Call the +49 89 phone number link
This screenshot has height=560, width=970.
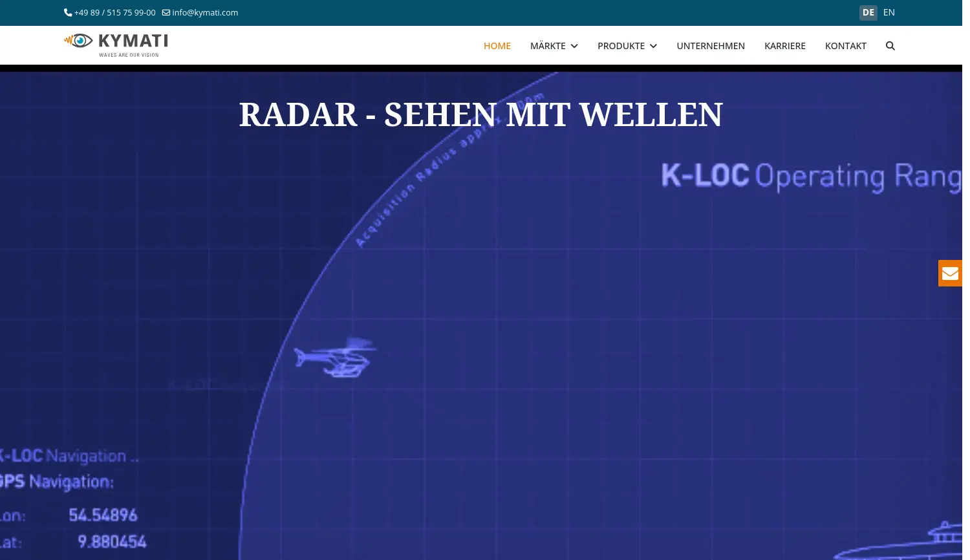[x=114, y=13]
